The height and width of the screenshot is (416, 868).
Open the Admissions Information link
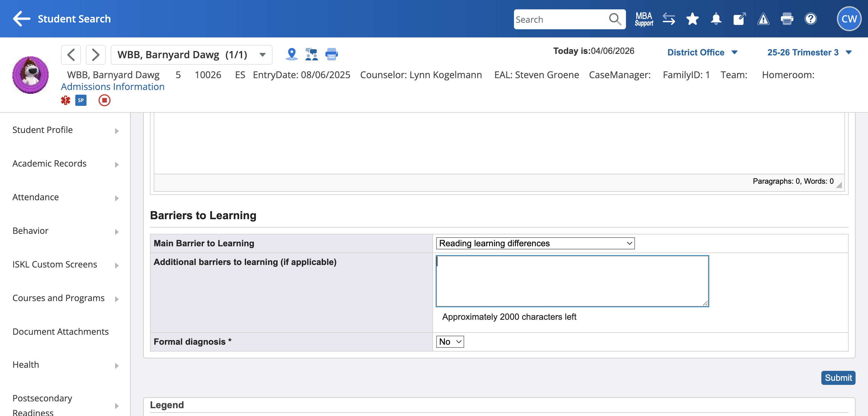coord(113,87)
